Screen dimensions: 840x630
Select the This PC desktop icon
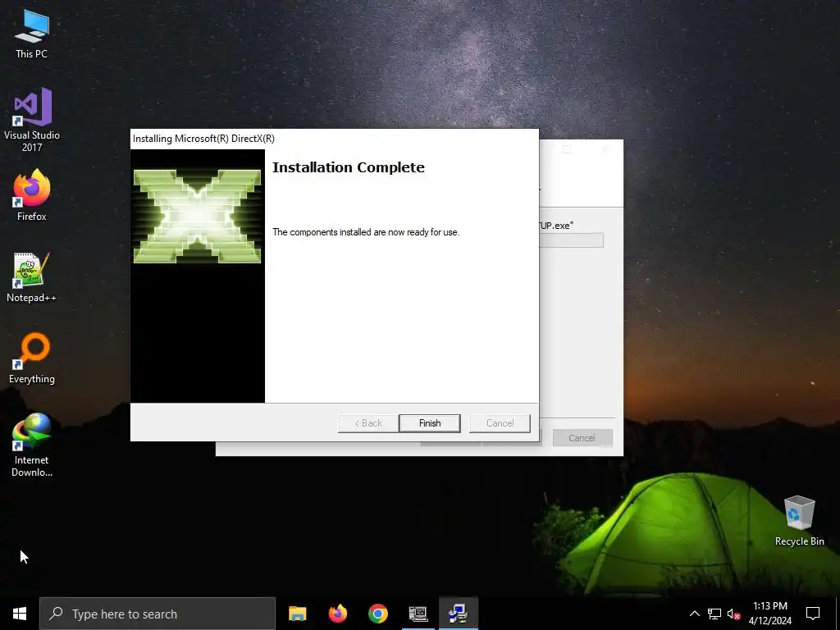point(32,34)
